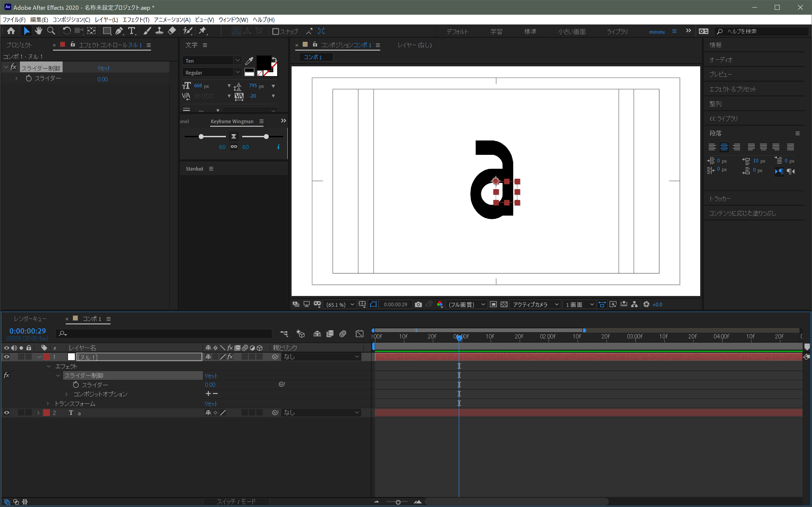The image size is (812, 507).
Task: Select the Rotation tool
Action: point(66,31)
